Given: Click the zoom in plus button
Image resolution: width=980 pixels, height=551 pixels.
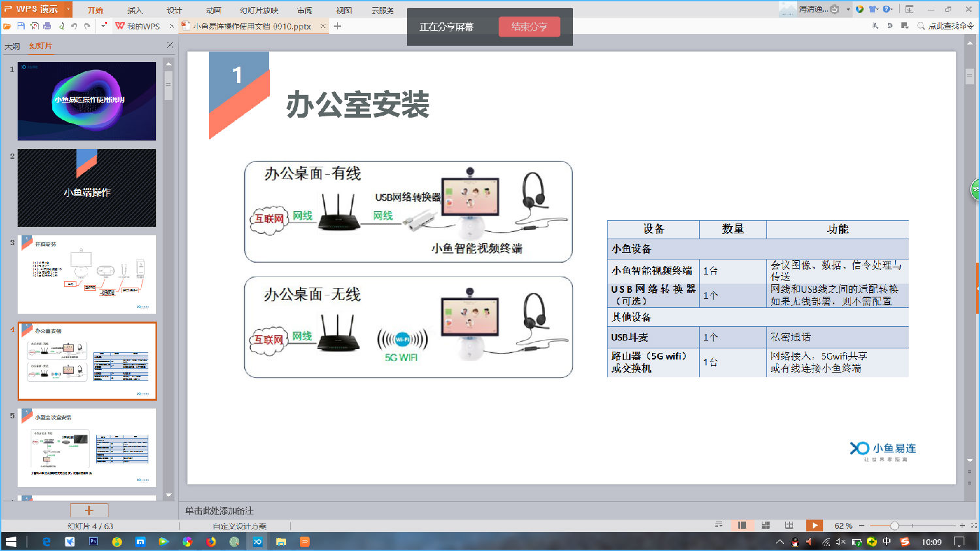Looking at the screenshot, I should pos(962,526).
